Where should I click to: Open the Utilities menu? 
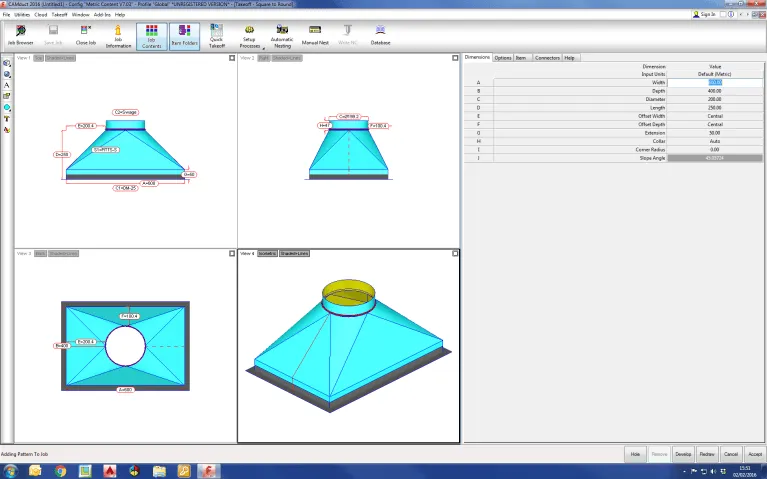[22, 15]
